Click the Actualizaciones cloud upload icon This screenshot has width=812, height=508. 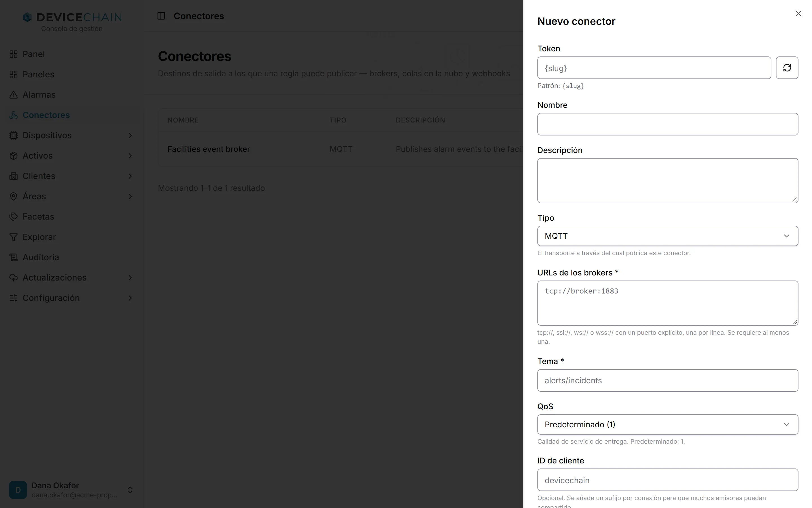pos(14,277)
